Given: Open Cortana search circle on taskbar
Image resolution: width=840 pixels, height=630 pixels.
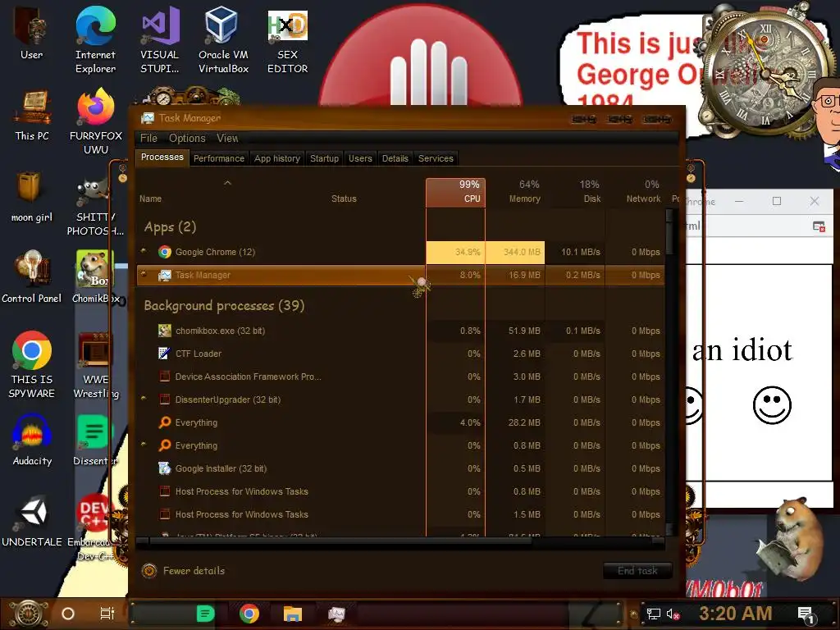Looking at the screenshot, I should coord(68,614).
